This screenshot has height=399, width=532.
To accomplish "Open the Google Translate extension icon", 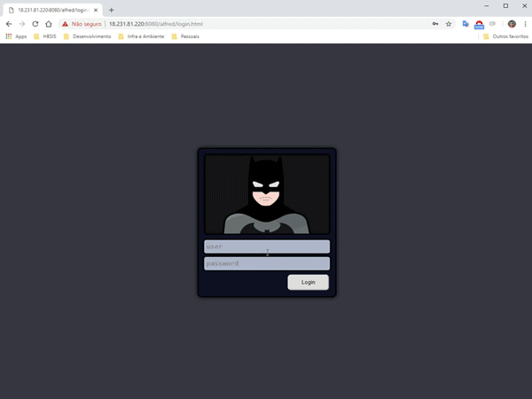I will [x=465, y=24].
